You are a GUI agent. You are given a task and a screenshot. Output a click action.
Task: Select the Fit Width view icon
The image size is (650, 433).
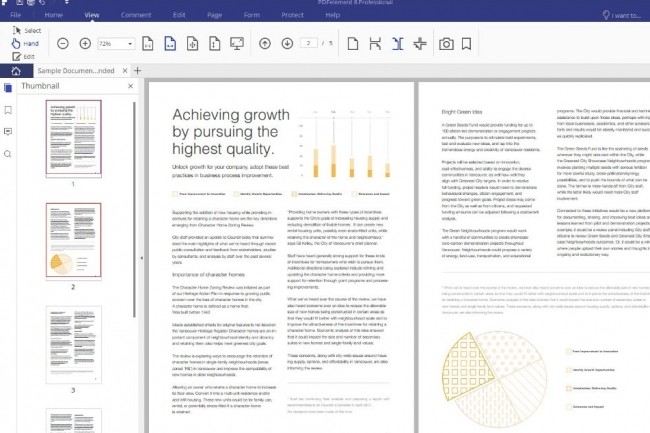[170, 44]
